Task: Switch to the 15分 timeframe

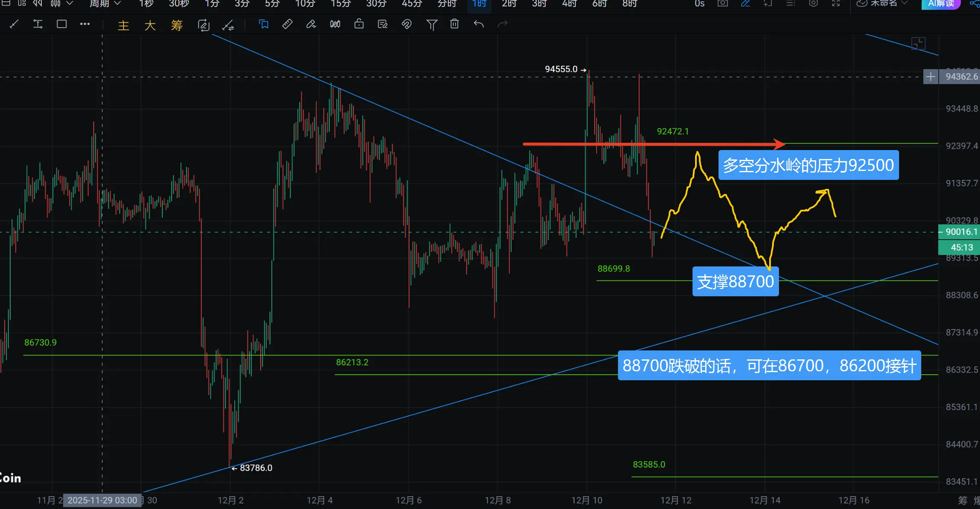Action: pos(341,3)
